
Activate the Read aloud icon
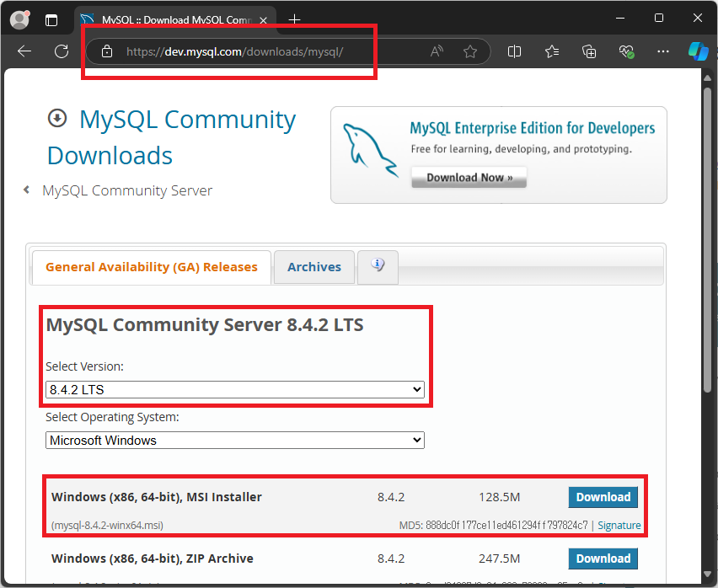[437, 51]
